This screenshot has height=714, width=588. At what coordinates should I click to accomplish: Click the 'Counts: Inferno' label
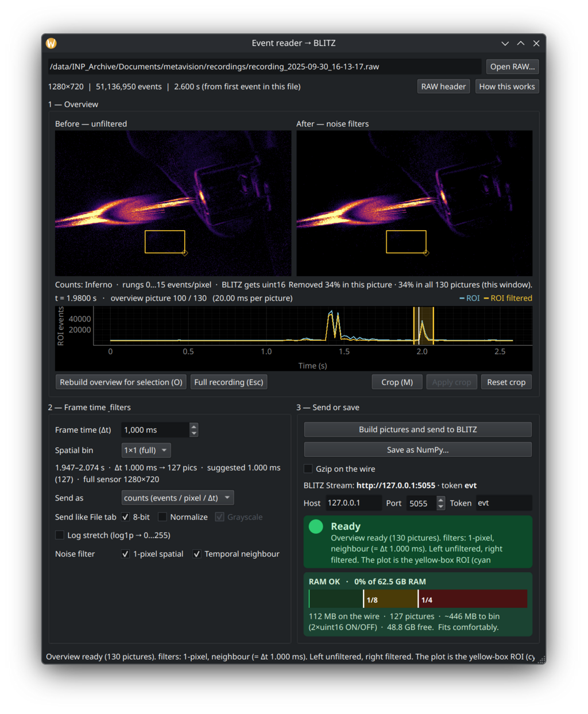pyautogui.click(x=84, y=285)
